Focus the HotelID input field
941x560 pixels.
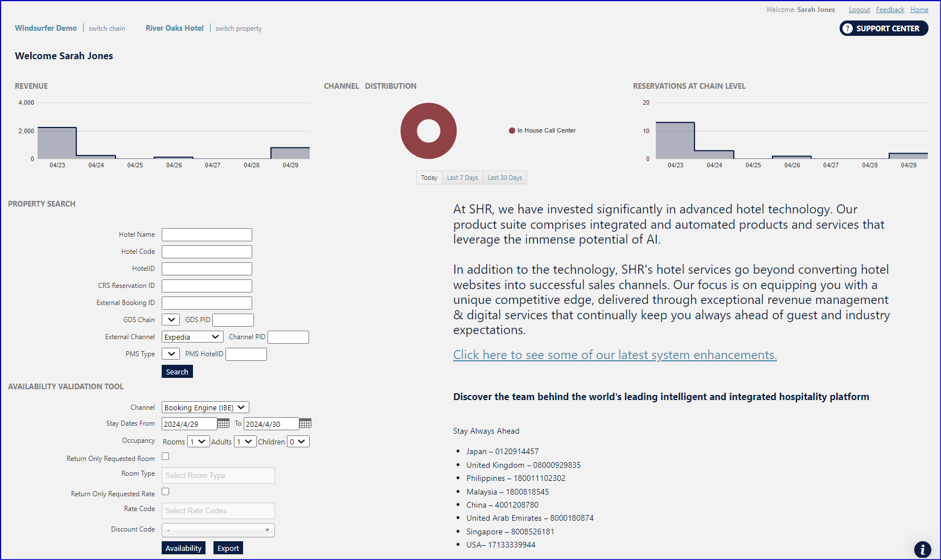pos(207,269)
